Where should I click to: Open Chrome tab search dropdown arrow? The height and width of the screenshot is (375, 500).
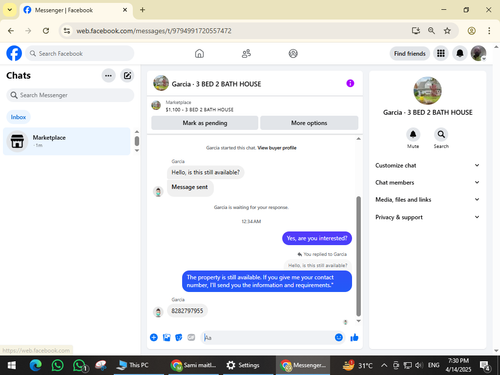(10, 10)
